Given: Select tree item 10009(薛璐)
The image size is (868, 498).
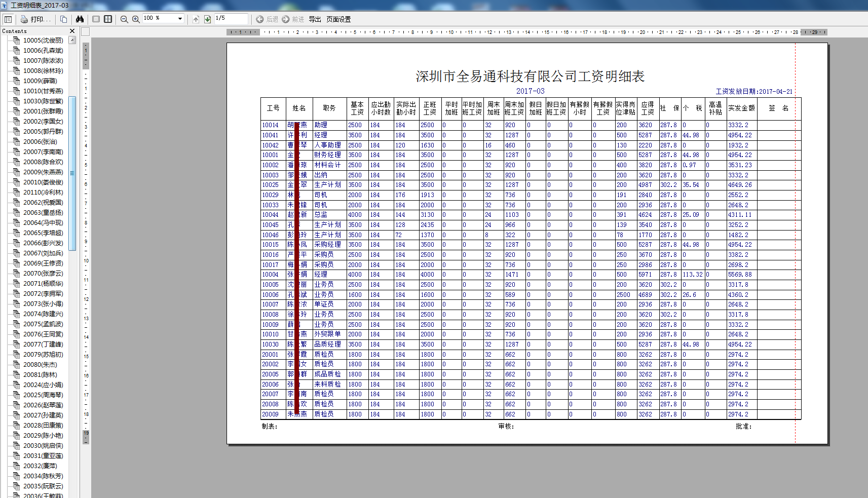Looking at the screenshot, I should pos(40,81).
